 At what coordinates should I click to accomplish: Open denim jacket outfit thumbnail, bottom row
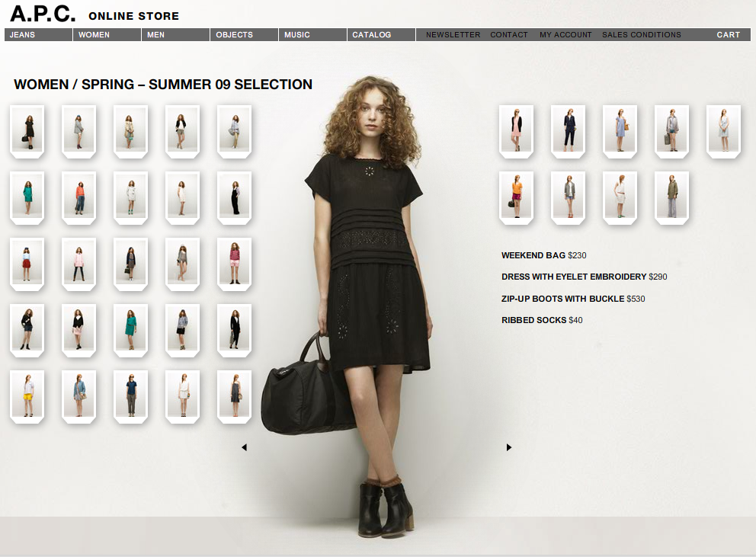tap(79, 396)
